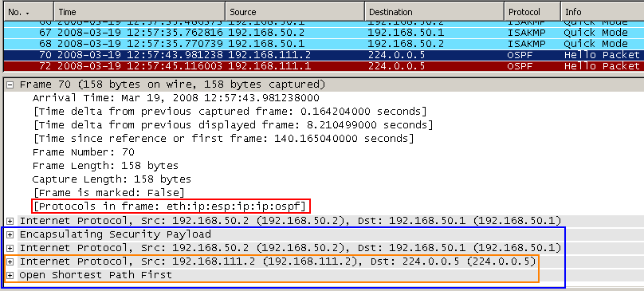Sort by the Info column header

click(x=602, y=12)
